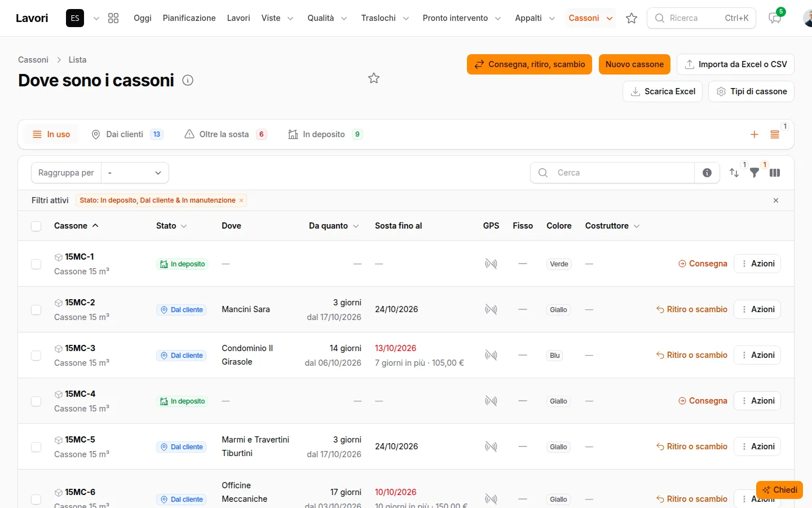This screenshot has width=812, height=508.
Task: Download the list with Scarica Excel
Action: point(663,91)
